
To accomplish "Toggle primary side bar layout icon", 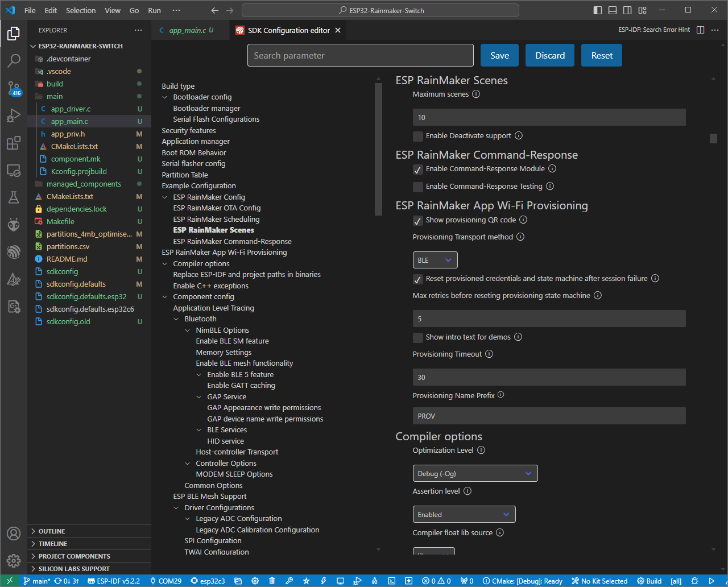I will tap(597, 10).
